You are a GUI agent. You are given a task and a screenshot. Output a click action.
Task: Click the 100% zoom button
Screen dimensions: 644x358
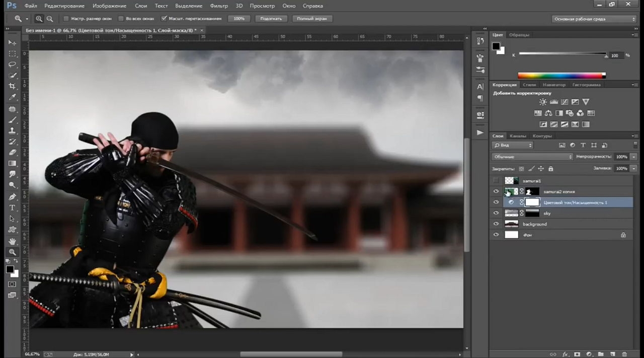click(239, 19)
